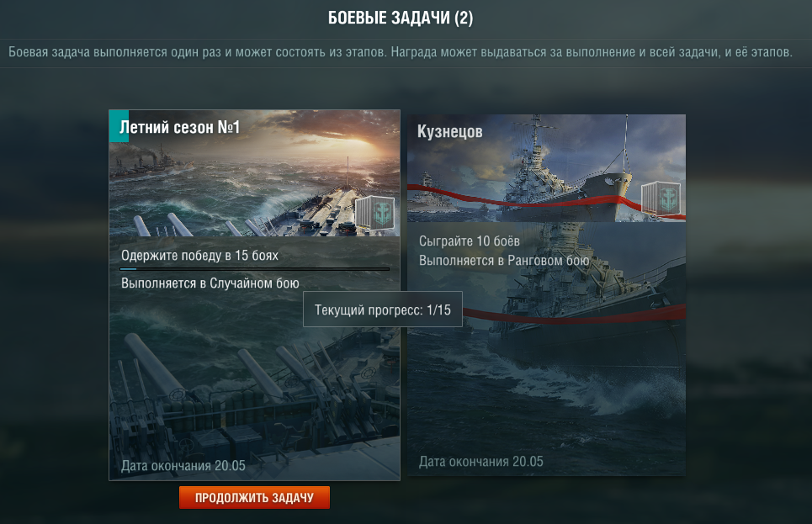Click the combat task description text line
Image resolution: width=812 pixels, height=524 pixels.
tap(401, 52)
